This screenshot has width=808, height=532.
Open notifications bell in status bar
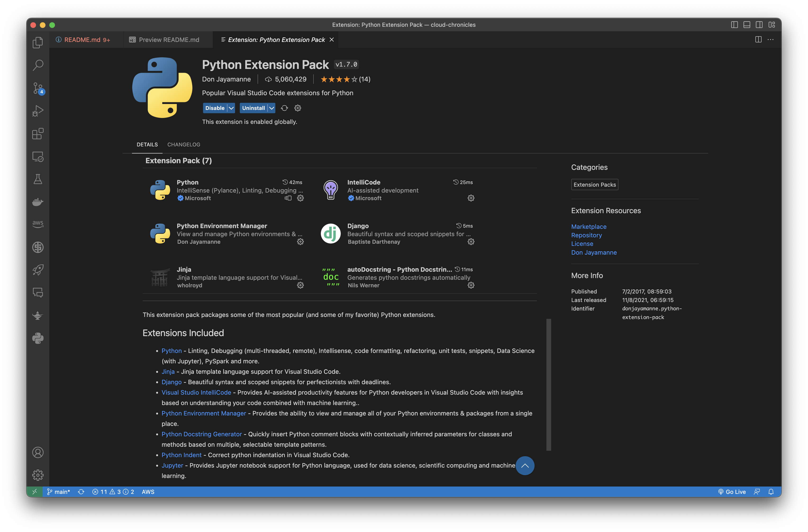tap(771, 492)
